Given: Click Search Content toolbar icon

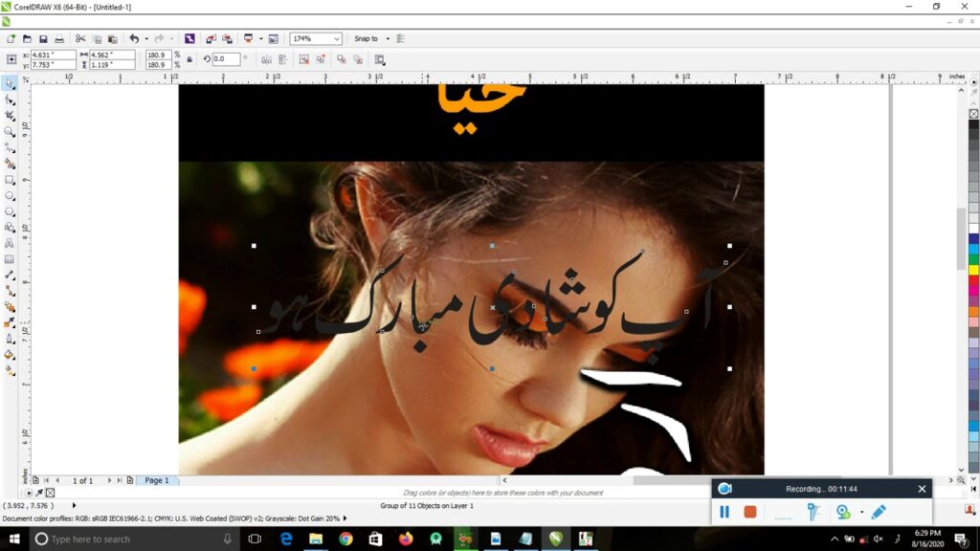Looking at the screenshot, I should 189,38.
